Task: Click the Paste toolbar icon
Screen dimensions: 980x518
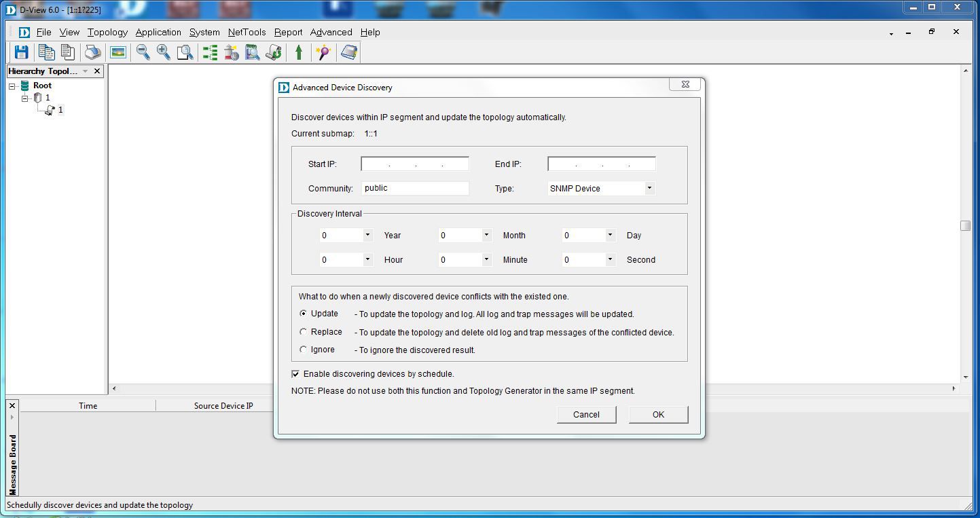Action: [x=67, y=52]
